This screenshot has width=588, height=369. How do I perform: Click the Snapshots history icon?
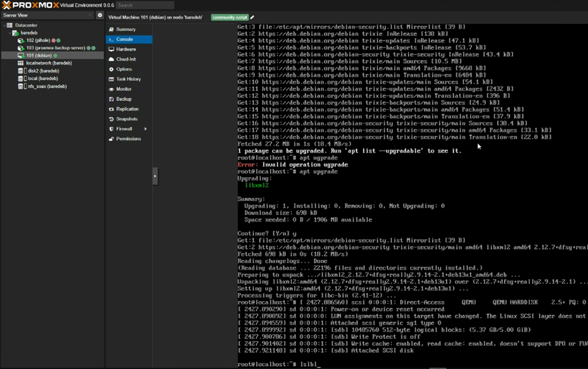point(111,119)
